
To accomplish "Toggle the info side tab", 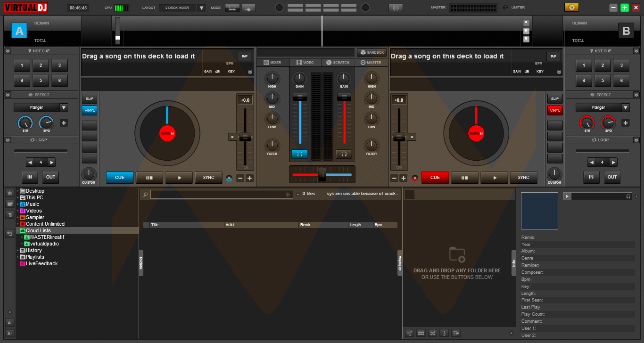I will click(x=514, y=262).
